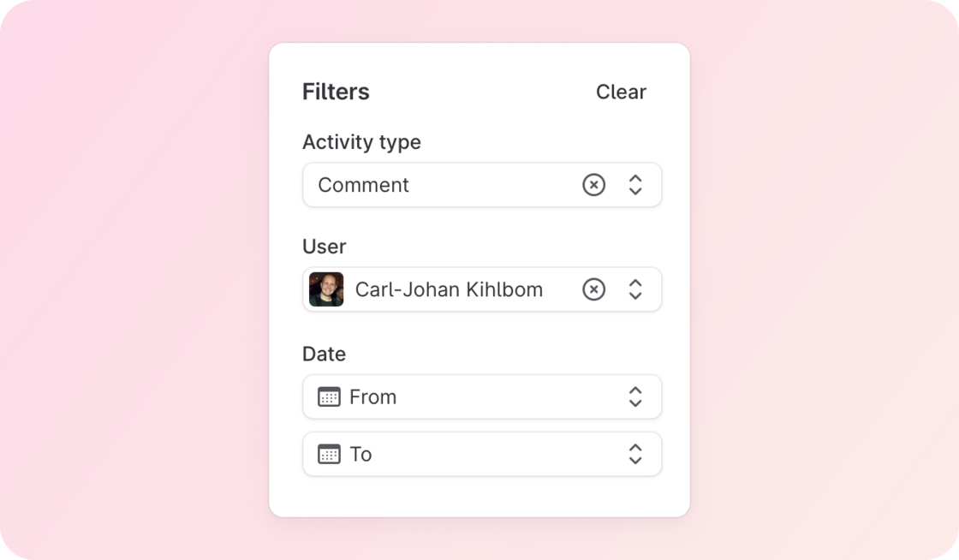Image resolution: width=959 pixels, height=560 pixels.
Task: Click the calendar icon in To field
Action: (329, 454)
